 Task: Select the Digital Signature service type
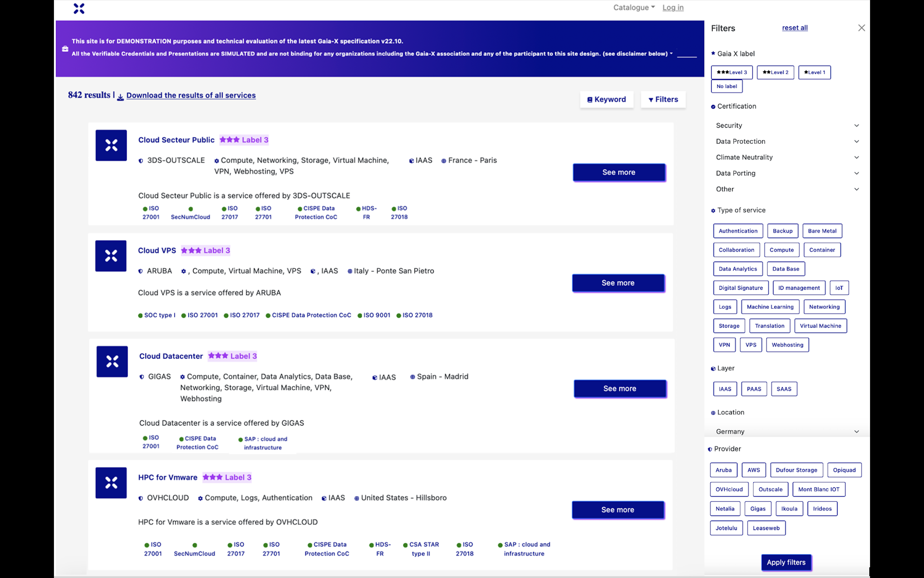click(740, 288)
